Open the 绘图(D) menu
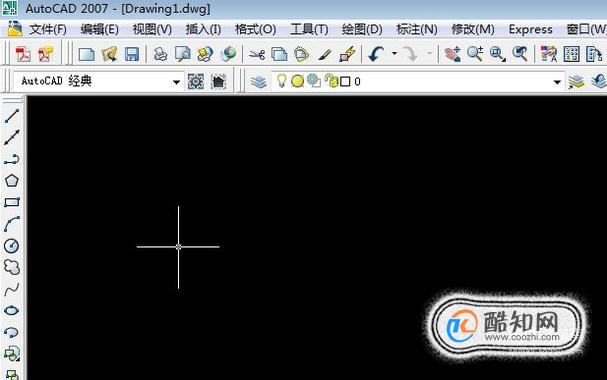Viewport: 607px width, 380px height. (x=362, y=29)
